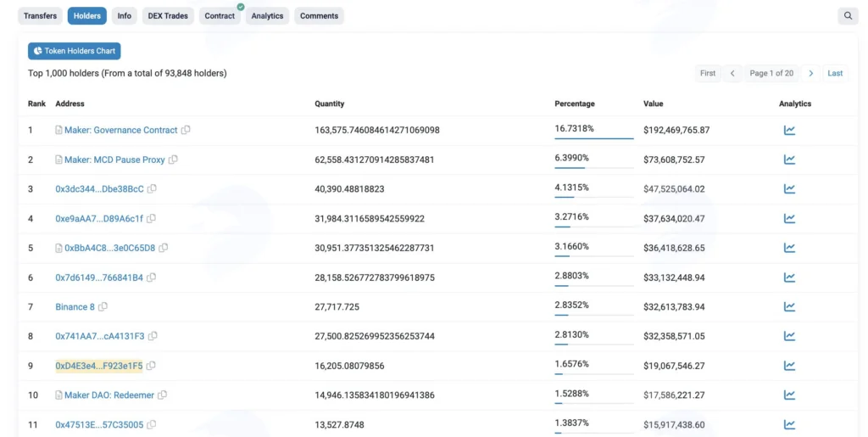Open analytics chart for Binance 8 row

[x=789, y=307]
